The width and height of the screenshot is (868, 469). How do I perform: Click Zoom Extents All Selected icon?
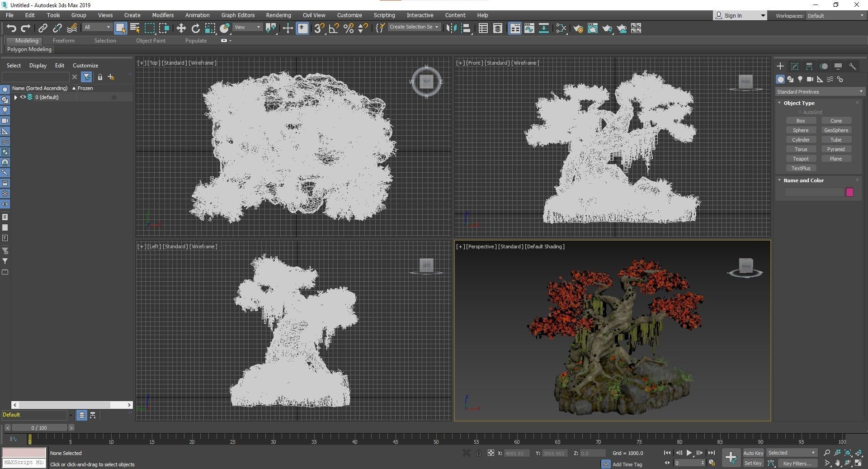click(858, 453)
